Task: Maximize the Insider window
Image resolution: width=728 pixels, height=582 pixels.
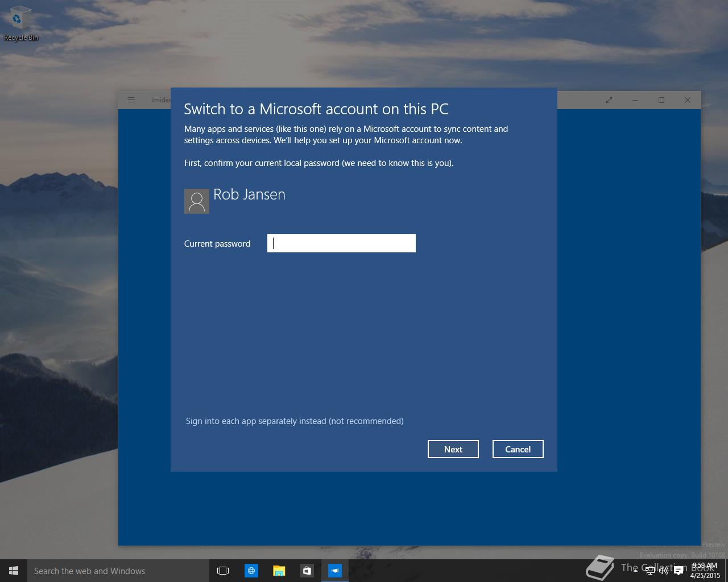Action: pos(661,100)
